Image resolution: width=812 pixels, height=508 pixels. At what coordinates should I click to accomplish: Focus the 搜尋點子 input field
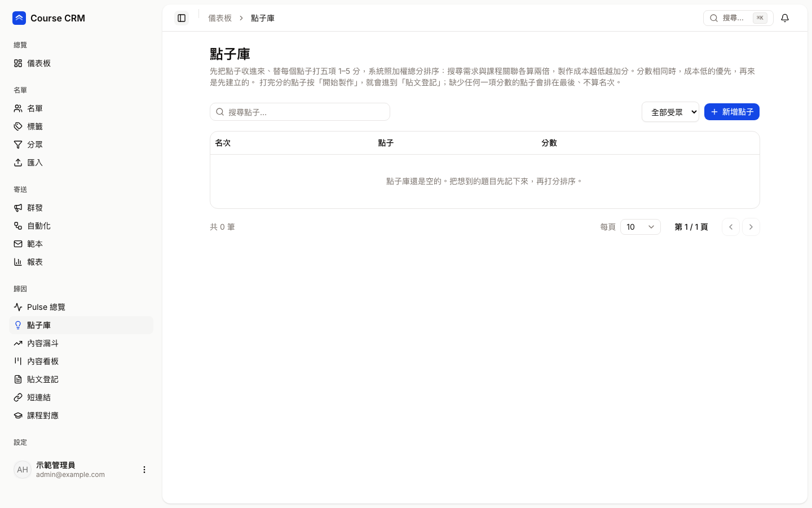click(300, 112)
